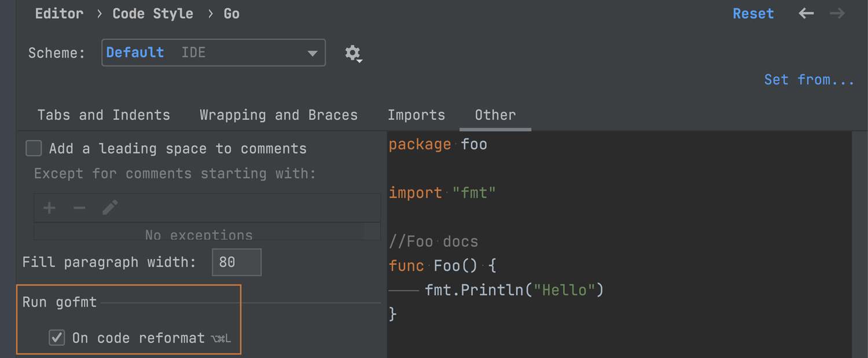Click Editor in the breadcrumb path
This screenshot has height=358, width=868.
pyautogui.click(x=59, y=14)
